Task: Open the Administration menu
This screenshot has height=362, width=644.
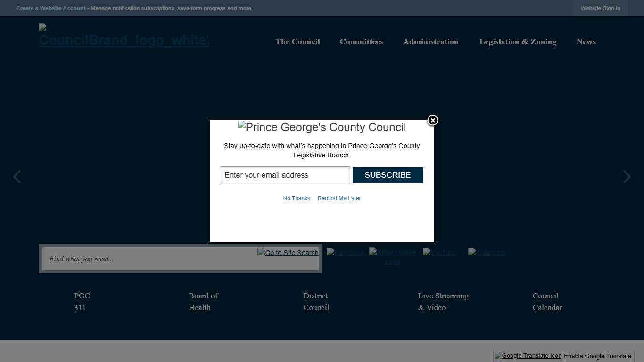Action: tap(430, 41)
